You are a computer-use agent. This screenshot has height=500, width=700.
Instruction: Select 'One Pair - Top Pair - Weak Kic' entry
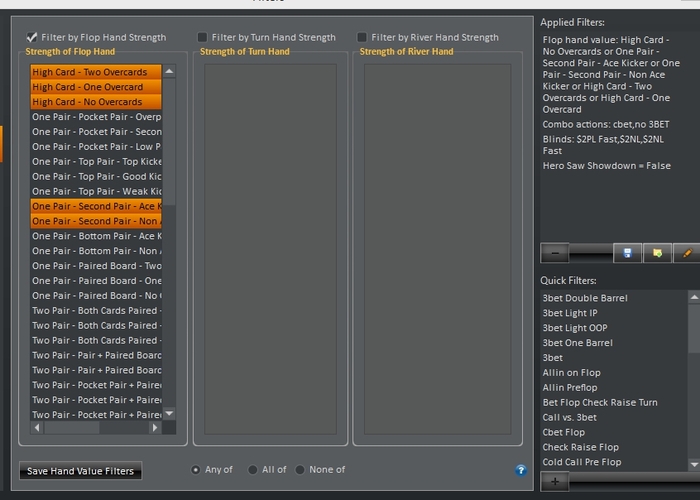pos(96,191)
